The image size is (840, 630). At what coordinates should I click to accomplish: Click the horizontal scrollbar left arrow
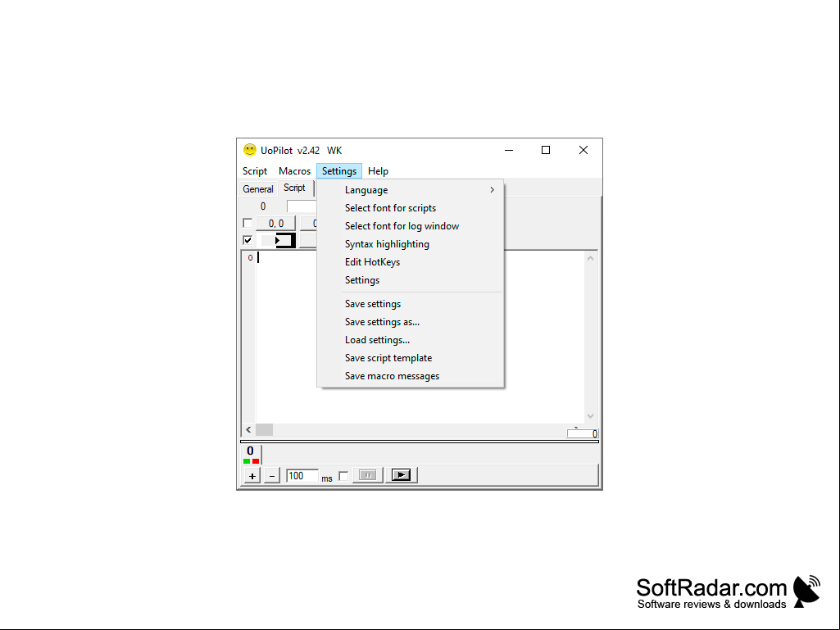tap(248, 429)
